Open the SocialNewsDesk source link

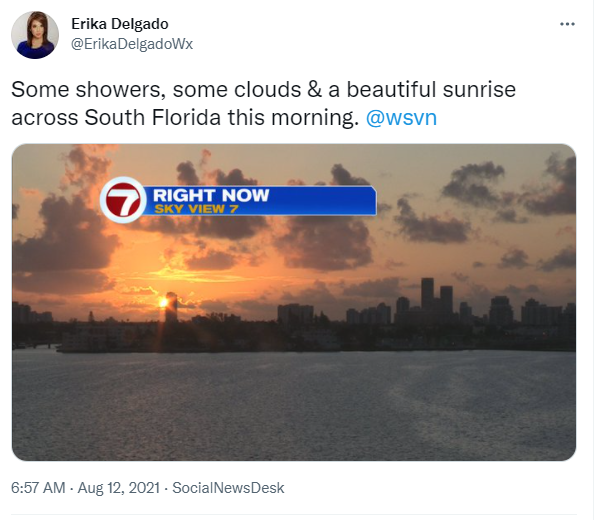[228, 488]
